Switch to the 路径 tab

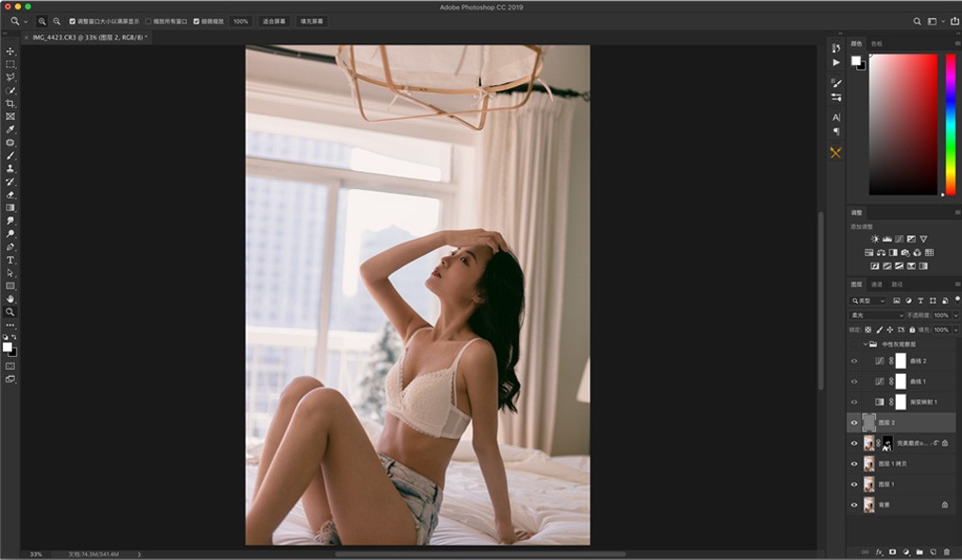click(x=897, y=284)
